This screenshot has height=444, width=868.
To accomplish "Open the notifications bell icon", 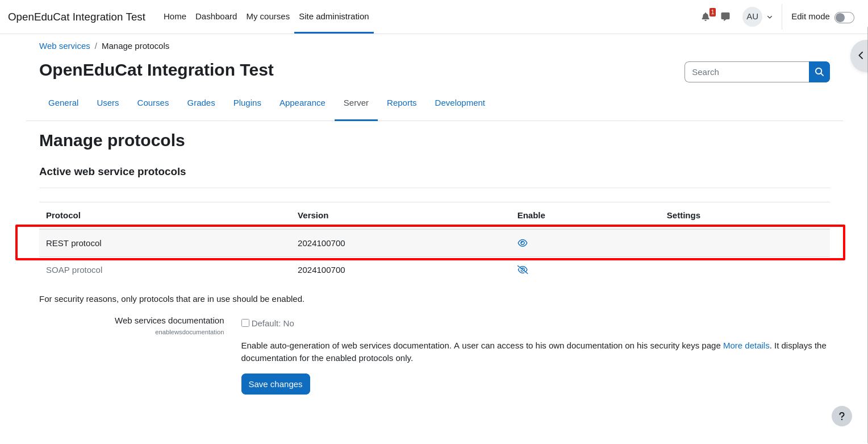I will coord(706,16).
